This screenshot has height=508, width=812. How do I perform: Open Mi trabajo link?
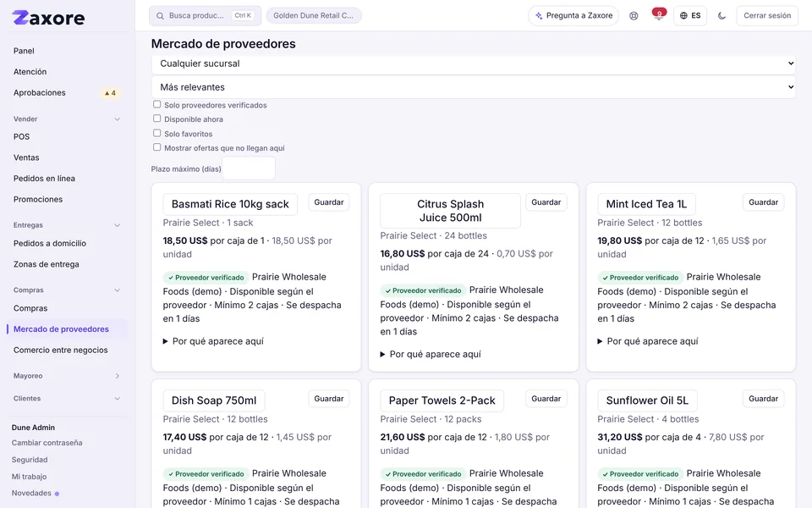click(29, 477)
